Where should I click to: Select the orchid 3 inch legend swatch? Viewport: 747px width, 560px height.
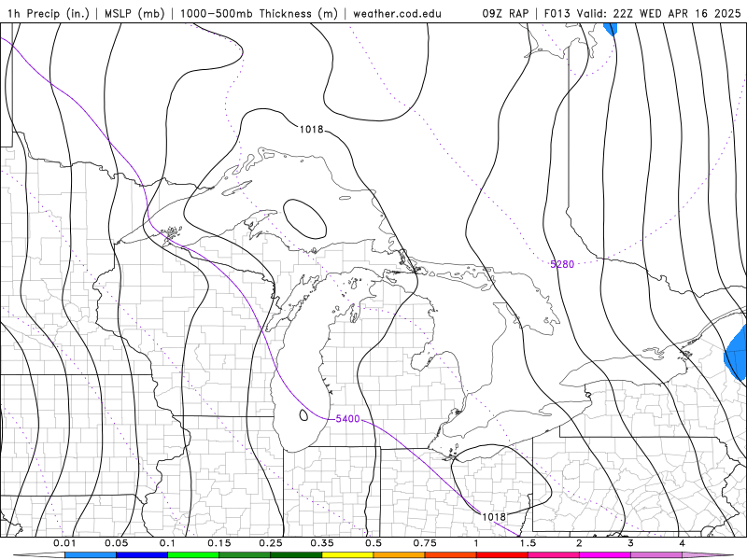(656, 555)
